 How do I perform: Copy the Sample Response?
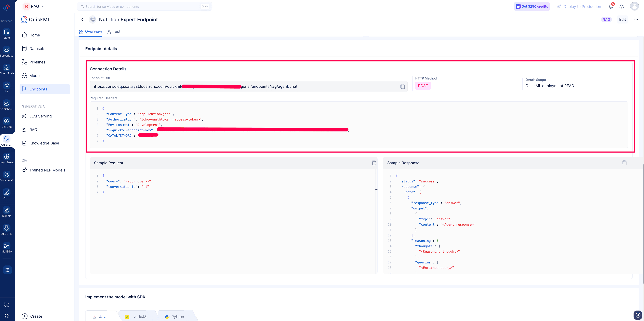tap(624, 163)
